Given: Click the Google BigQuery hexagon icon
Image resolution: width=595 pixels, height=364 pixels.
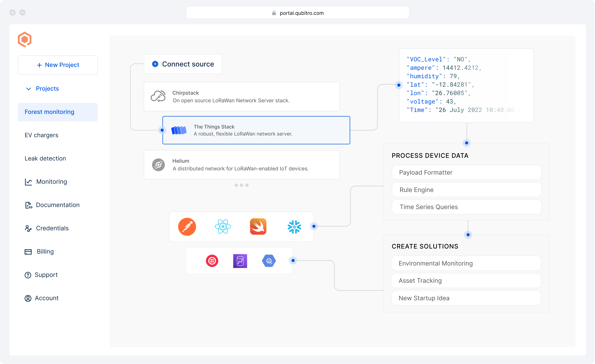Looking at the screenshot, I should tap(269, 261).
